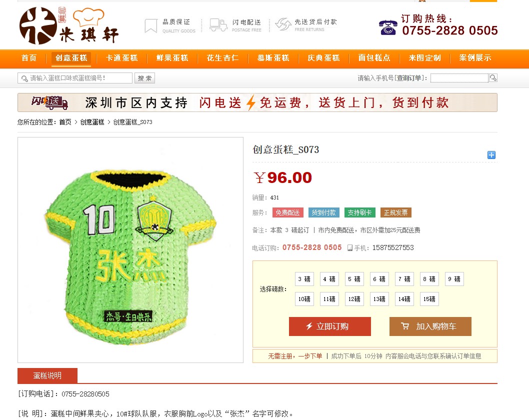Click the hotline telephone icon
The width and height of the screenshot is (529, 420).
point(388,27)
